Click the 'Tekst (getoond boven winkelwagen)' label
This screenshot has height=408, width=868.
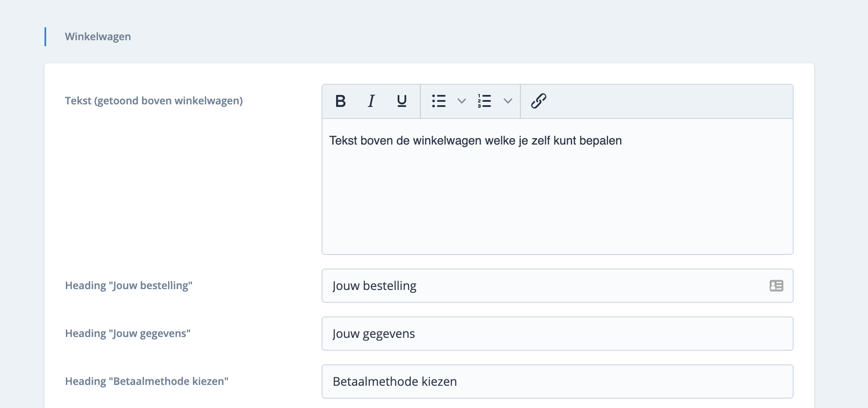pos(154,101)
